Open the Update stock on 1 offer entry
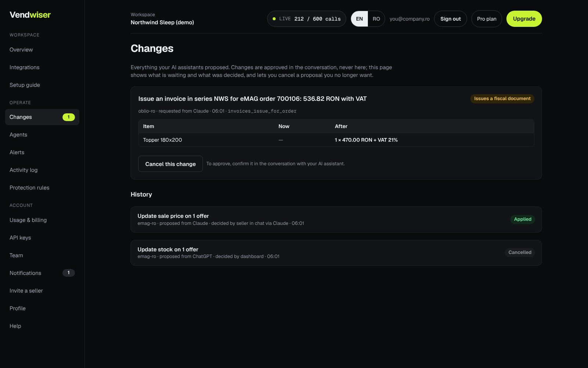This screenshot has height=368, width=588. click(336, 253)
